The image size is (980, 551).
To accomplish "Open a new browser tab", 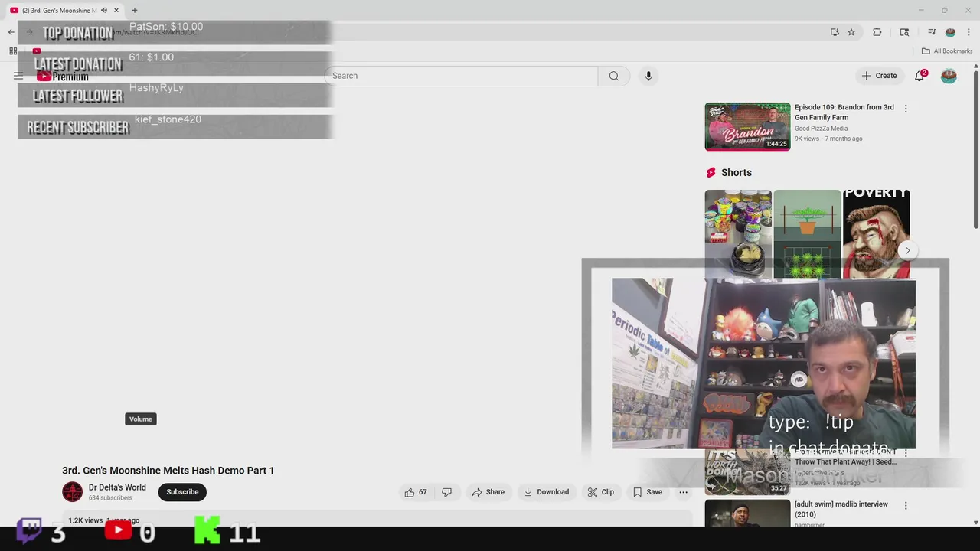I will pos(135,10).
